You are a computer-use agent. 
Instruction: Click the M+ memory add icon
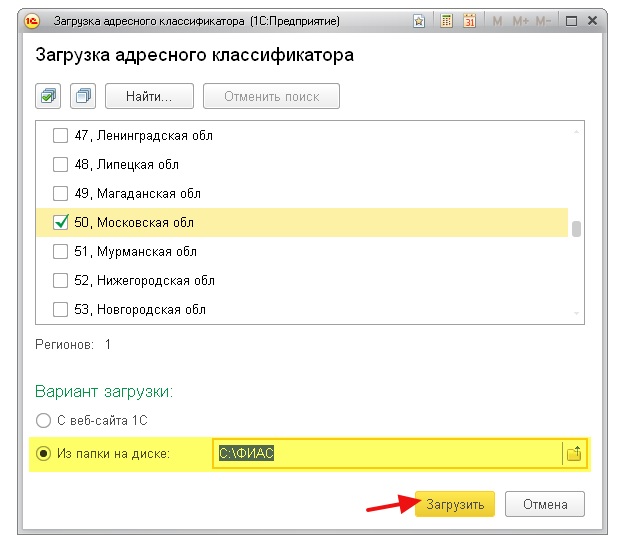tap(520, 21)
